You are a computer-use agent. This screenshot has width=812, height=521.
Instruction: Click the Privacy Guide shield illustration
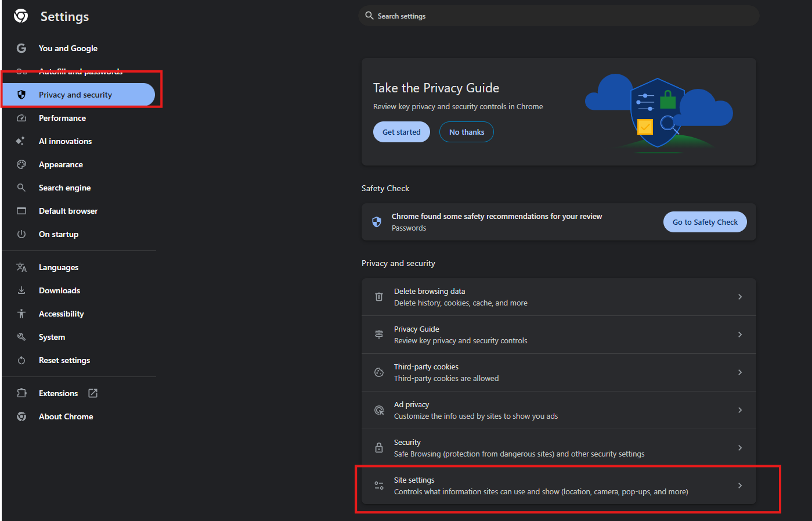(659, 113)
